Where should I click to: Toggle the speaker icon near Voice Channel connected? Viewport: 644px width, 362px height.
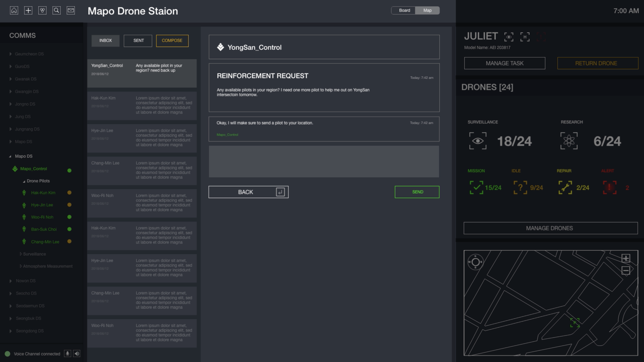pos(77,353)
